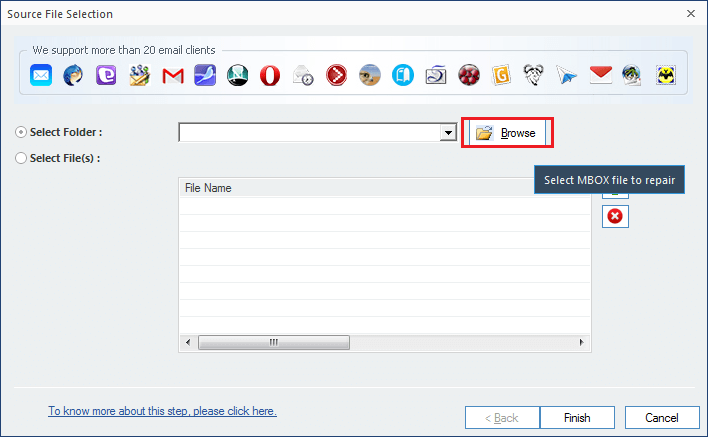The width and height of the screenshot is (708, 437).
Task: Click the Browse button
Action: [x=508, y=133]
